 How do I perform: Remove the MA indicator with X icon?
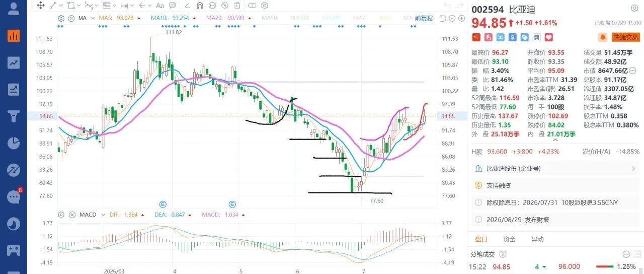tap(71, 18)
